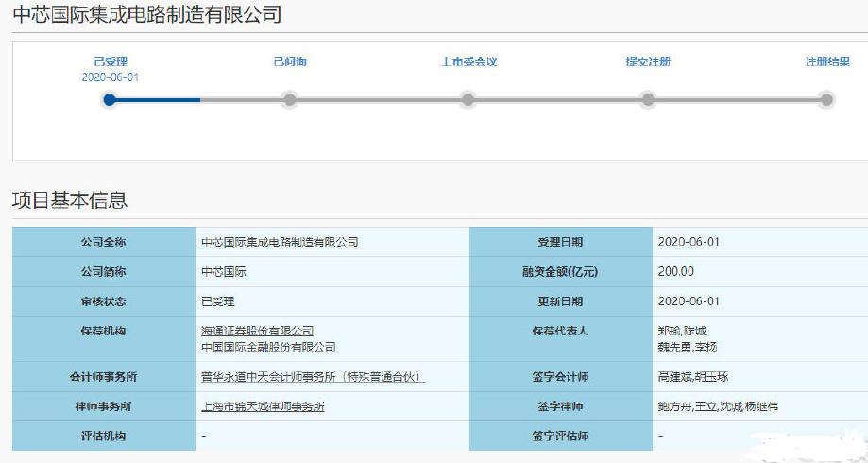Image resolution: width=868 pixels, height=463 pixels.
Task: Click the 评估机构 label cell
Action: (104, 436)
